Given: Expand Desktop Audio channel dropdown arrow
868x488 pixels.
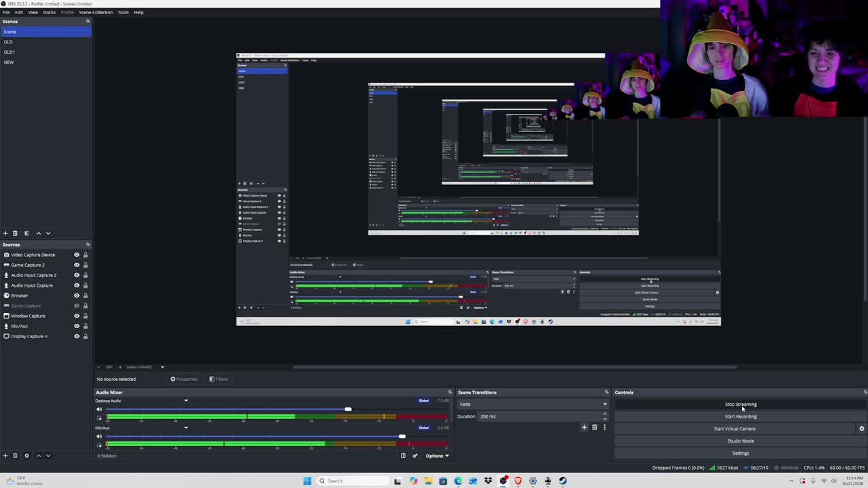Looking at the screenshot, I should pos(186,401).
